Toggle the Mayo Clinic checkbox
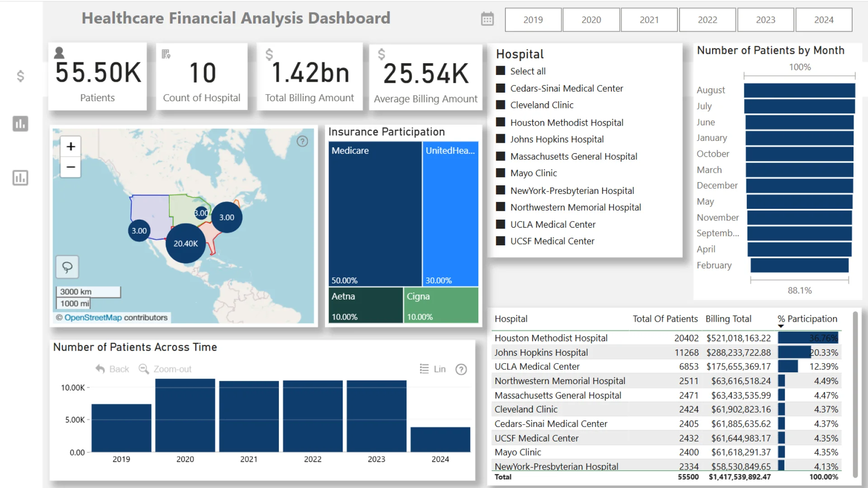Image resolution: width=868 pixels, height=488 pixels. click(x=500, y=173)
